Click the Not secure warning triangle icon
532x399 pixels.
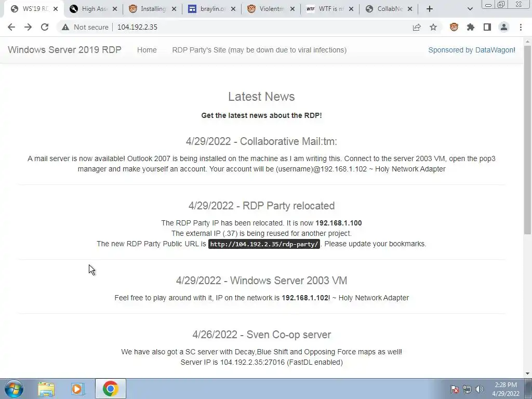65,27
